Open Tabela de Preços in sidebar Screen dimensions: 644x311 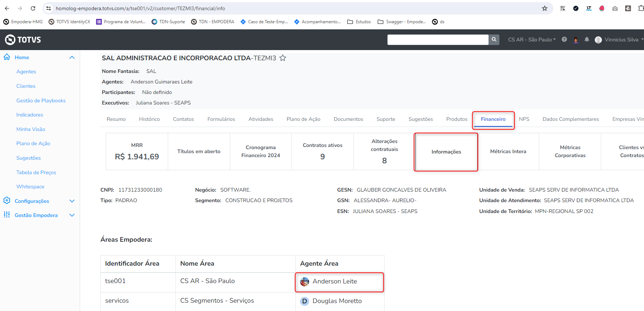click(x=36, y=172)
